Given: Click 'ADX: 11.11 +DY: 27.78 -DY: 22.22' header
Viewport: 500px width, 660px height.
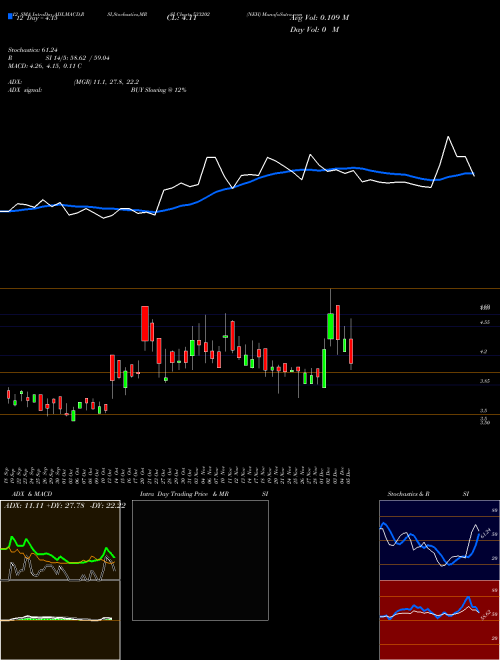Looking at the screenshot, I should (65, 506).
